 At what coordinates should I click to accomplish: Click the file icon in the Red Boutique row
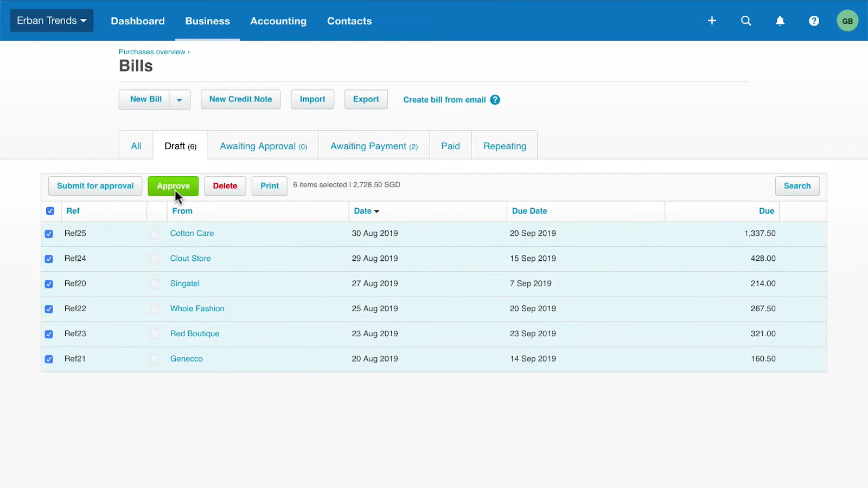tap(155, 334)
